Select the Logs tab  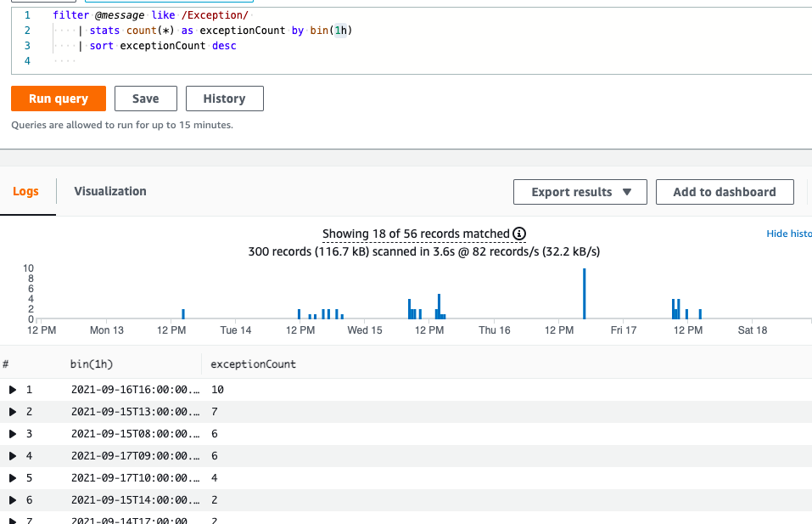click(25, 191)
